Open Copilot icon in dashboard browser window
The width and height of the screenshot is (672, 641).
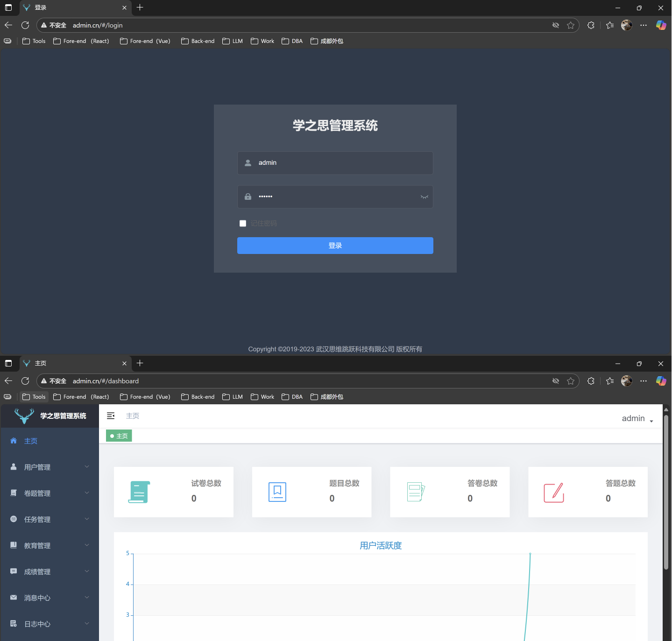pyautogui.click(x=661, y=381)
